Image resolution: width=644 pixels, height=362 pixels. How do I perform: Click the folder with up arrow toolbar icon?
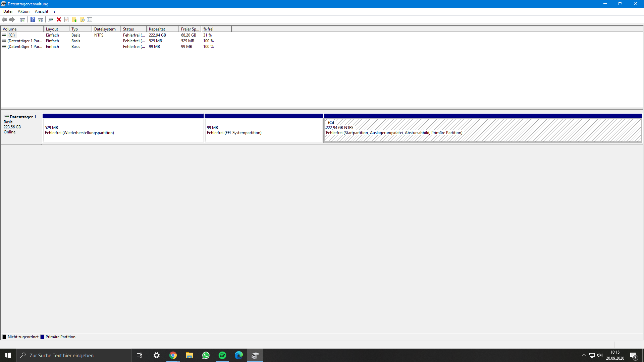(74, 19)
